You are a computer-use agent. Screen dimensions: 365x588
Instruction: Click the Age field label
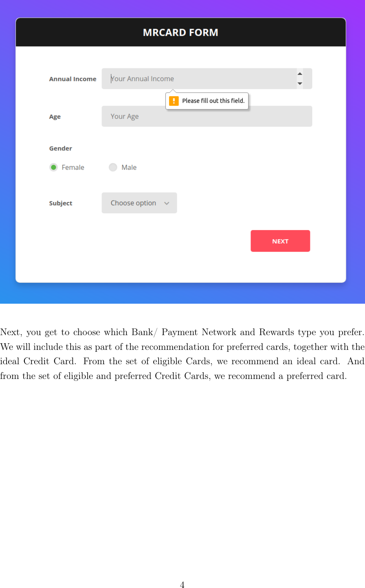click(x=55, y=116)
